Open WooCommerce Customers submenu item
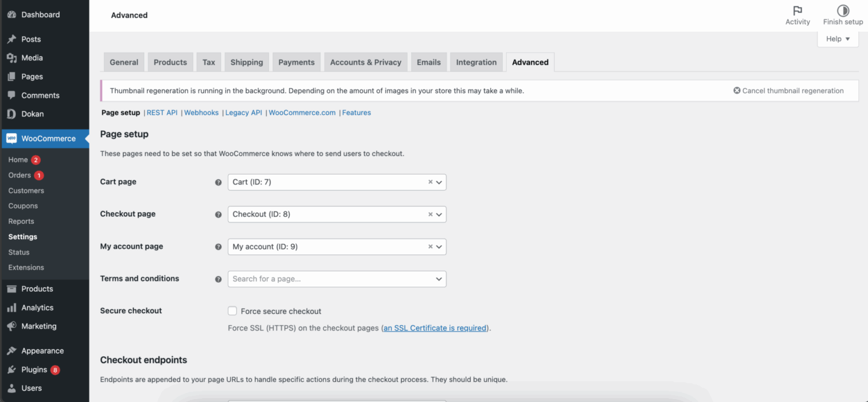This screenshot has height=402, width=868. click(26, 191)
